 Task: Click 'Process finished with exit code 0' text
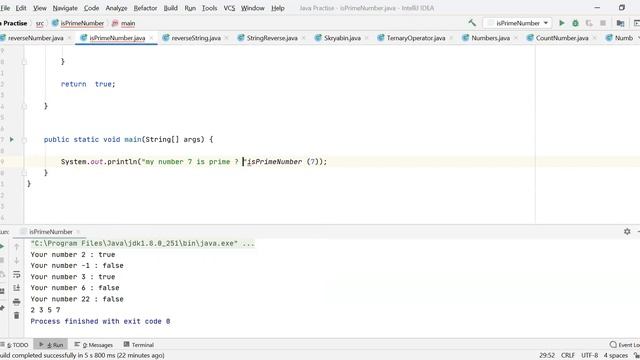(x=100, y=321)
